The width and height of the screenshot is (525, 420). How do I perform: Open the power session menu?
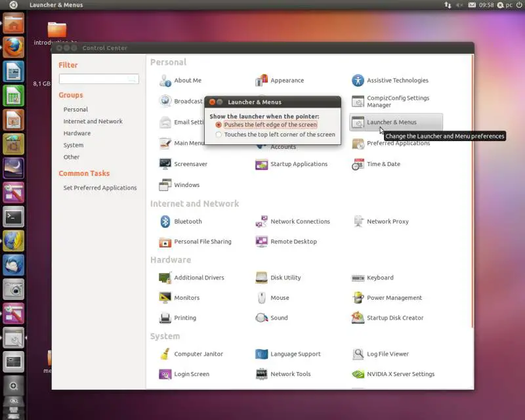click(x=519, y=5)
